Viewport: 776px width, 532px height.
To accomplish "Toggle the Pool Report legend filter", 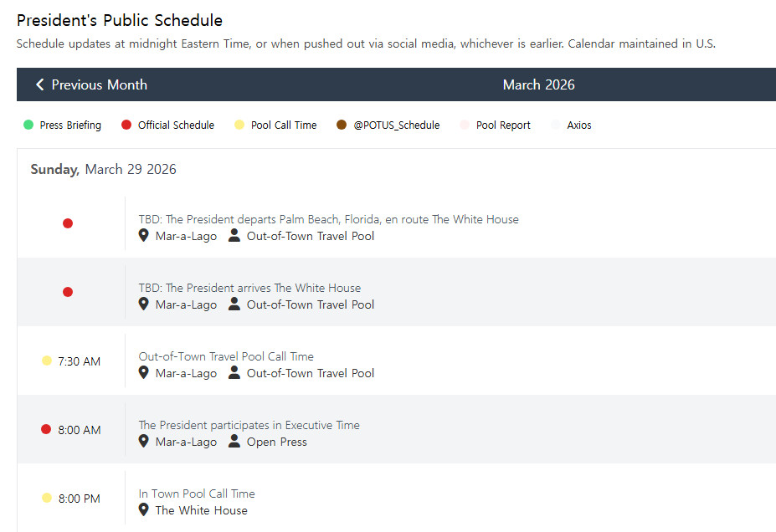I will (496, 125).
